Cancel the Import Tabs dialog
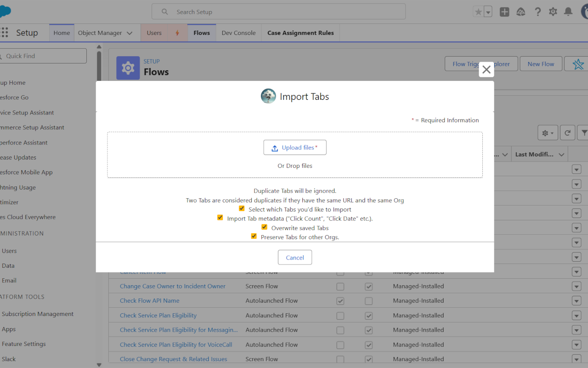Image resolution: width=588 pixels, height=368 pixels. 295,258
